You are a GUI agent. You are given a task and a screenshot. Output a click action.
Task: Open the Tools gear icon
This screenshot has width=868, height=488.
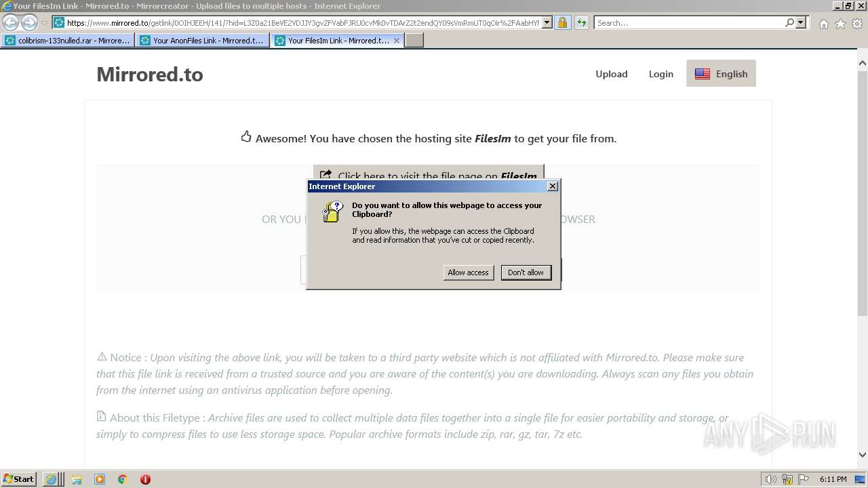(857, 24)
